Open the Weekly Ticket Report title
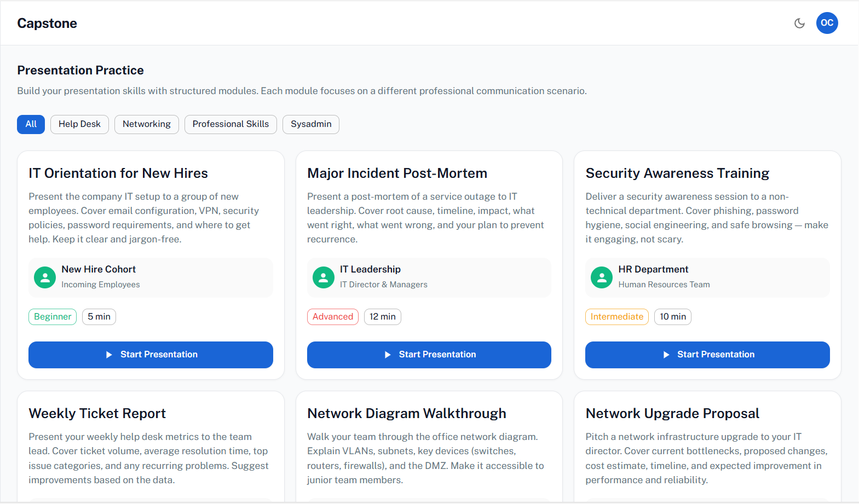This screenshot has height=504, width=859. coord(97,414)
